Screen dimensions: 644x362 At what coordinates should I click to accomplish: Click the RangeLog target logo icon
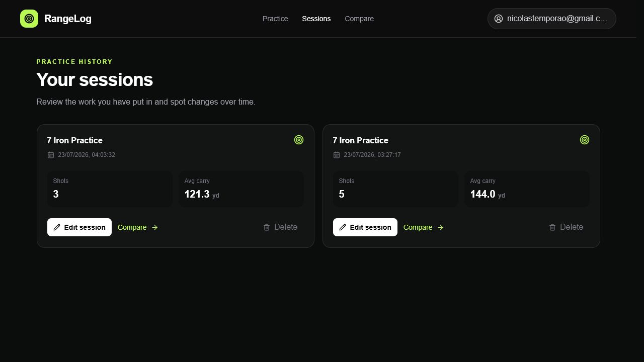29,19
